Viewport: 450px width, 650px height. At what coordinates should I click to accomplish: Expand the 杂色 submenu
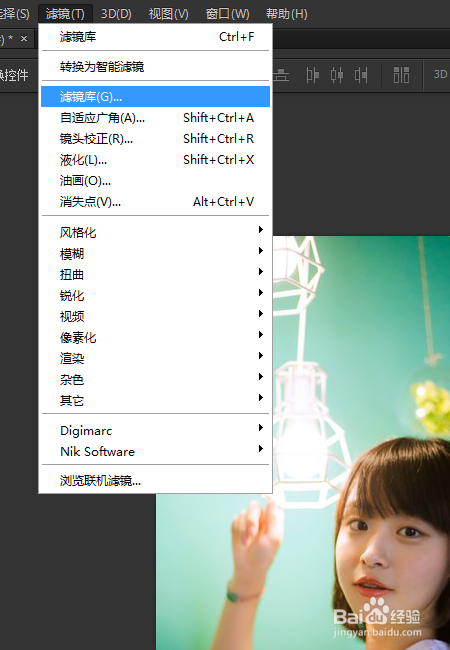tap(155, 379)
